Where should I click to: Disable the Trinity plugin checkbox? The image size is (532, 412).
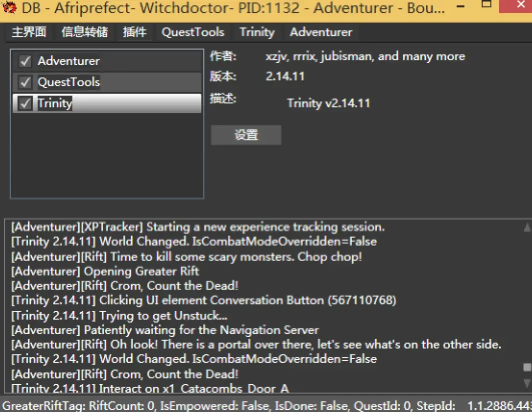[25, 104]
